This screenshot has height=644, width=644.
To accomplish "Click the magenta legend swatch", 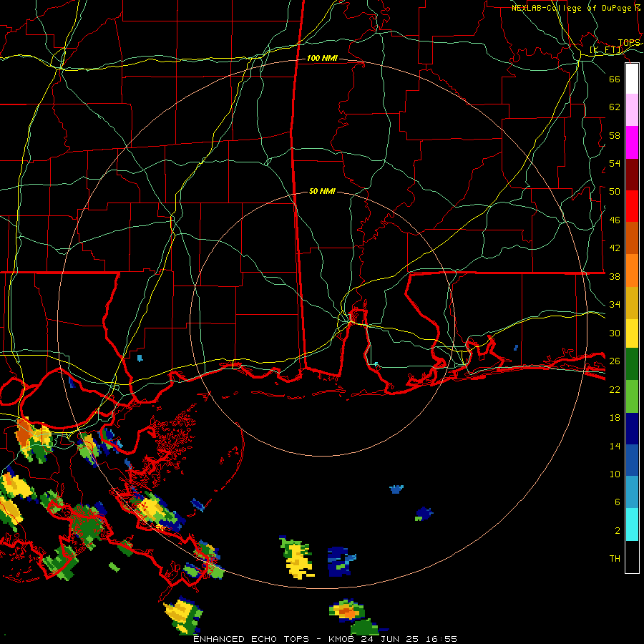I will [632, 142].
